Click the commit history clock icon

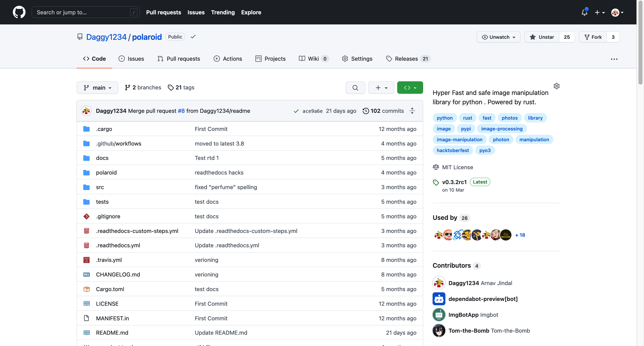point(365,111)
